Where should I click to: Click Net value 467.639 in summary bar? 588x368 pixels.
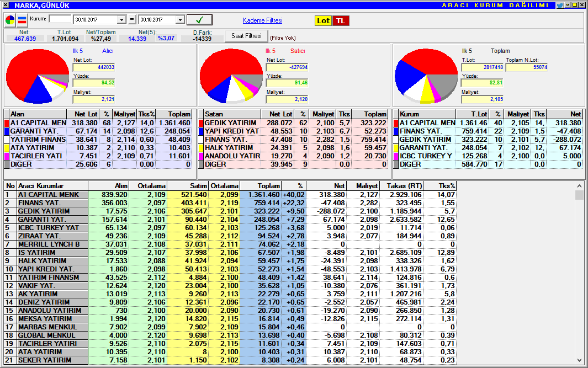[25, 39]
